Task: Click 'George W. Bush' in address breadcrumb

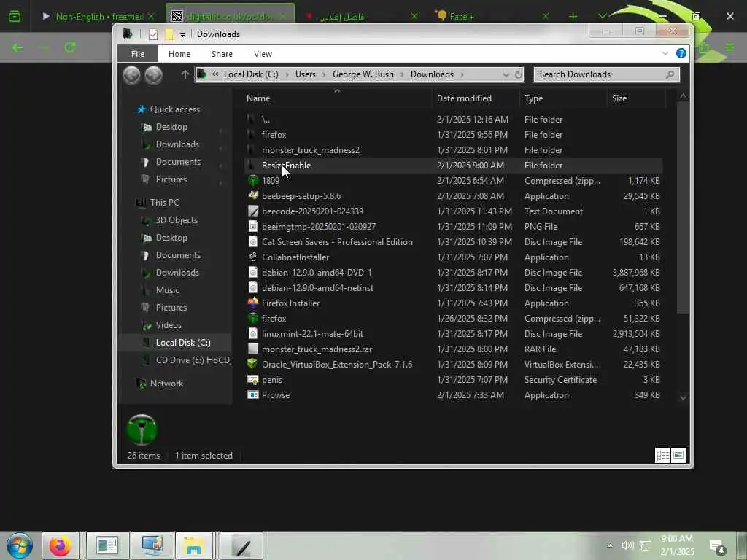Action: pyautogui.click(x=363, y=74)
